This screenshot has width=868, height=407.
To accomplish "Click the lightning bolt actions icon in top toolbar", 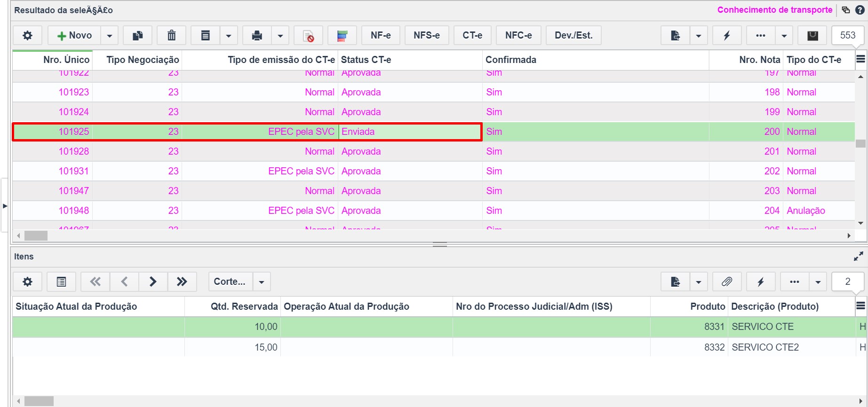I will point(727,35).
